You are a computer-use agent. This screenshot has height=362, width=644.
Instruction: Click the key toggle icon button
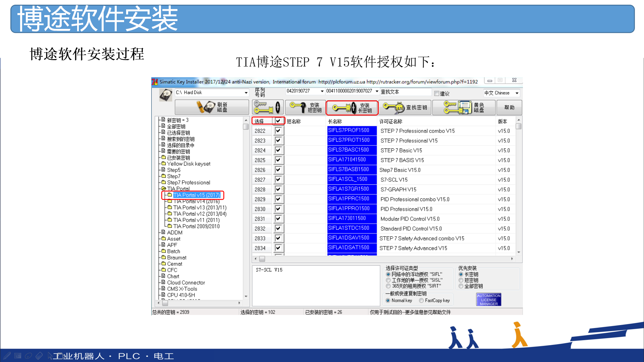(268, 107)
